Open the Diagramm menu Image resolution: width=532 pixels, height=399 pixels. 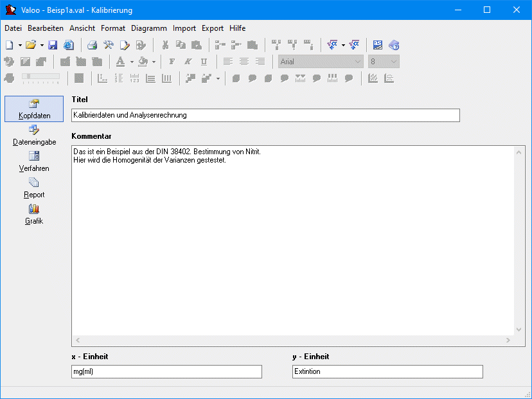point(148,28)
